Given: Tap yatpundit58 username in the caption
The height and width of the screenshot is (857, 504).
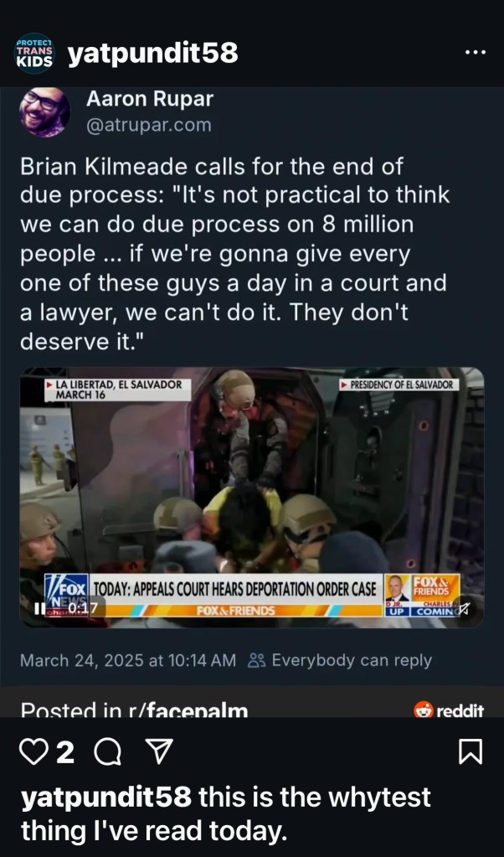Looking at the screenshot, I should point(106,798).
